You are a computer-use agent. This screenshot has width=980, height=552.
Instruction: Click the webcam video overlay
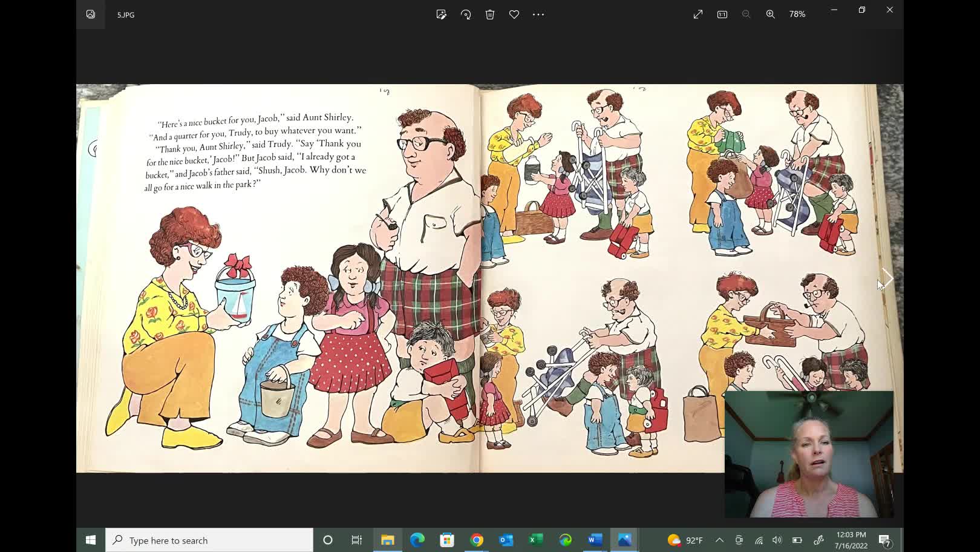point(809,454)
